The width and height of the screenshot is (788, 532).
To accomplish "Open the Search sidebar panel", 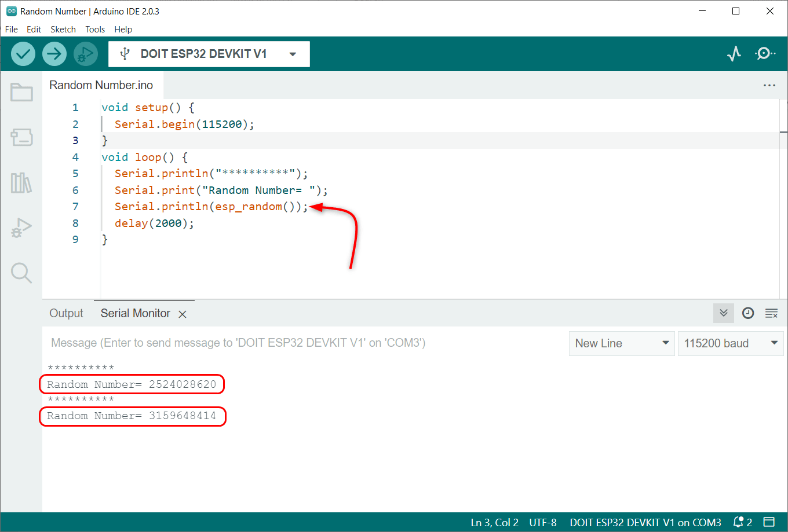I will click(21, 273).
